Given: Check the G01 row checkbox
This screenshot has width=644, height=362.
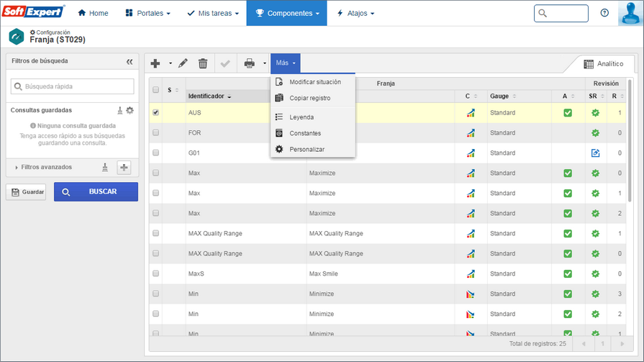Looking at the screenshot, I should click(155, 153).
